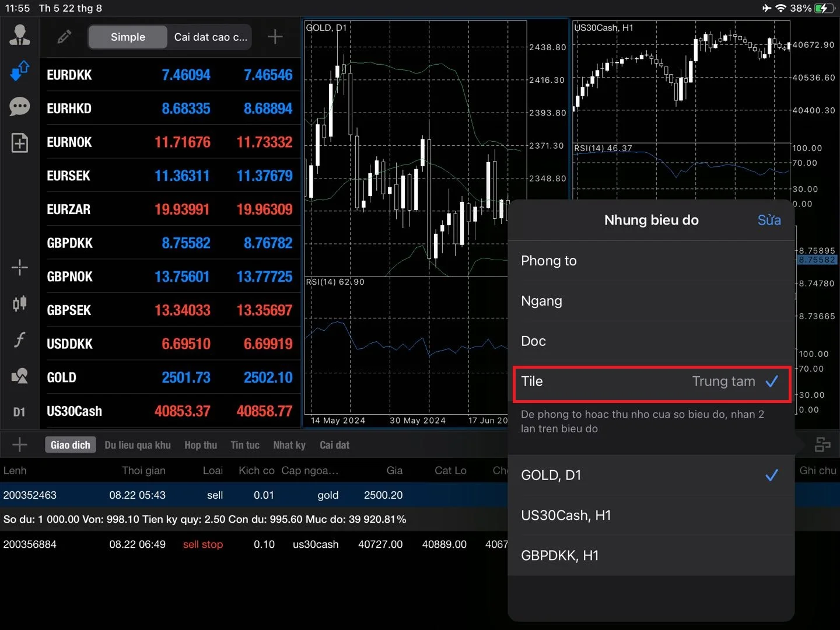Open the chat messages icon
The height and width of the screenshot is (630, 840).
click(20, 107)
